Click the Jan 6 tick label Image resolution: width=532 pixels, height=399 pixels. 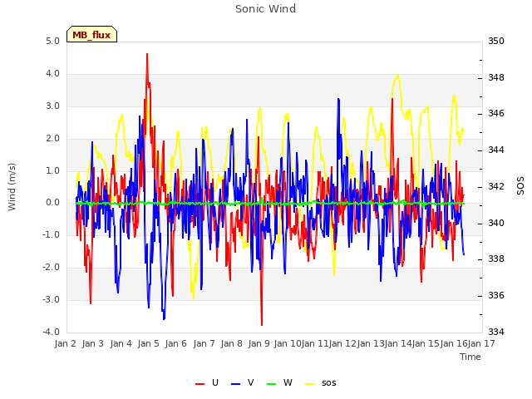pyautogui.click(x=175, y=343)
